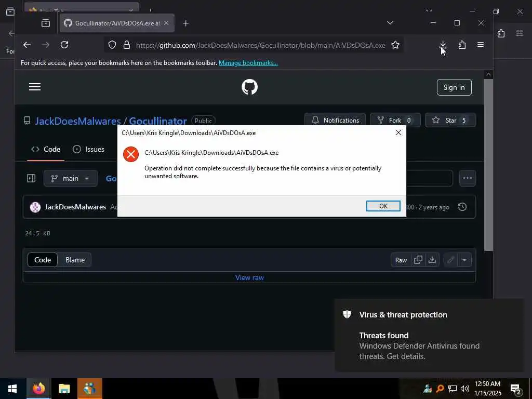Open the background window's hamburger menu

[x=519, y=33]
